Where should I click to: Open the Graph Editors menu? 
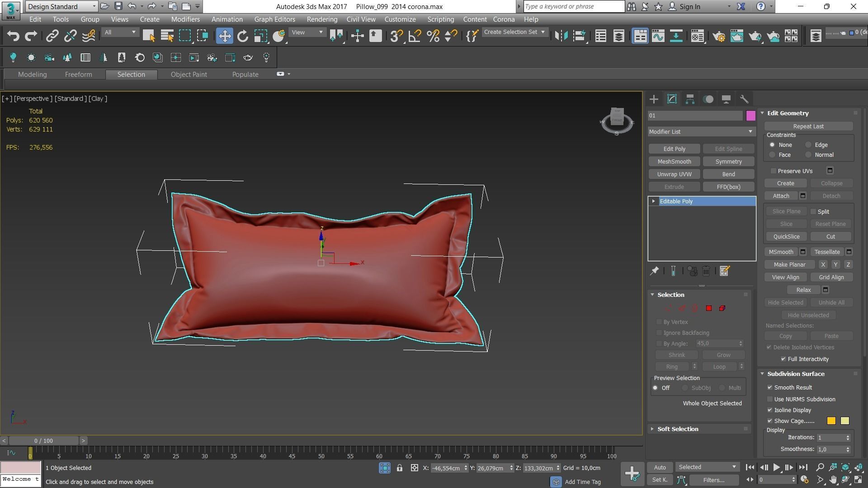coord(274,19)
